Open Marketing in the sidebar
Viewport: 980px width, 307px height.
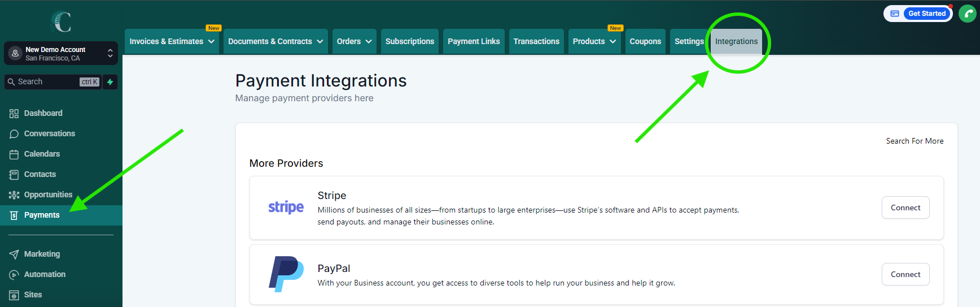point(61,254)
